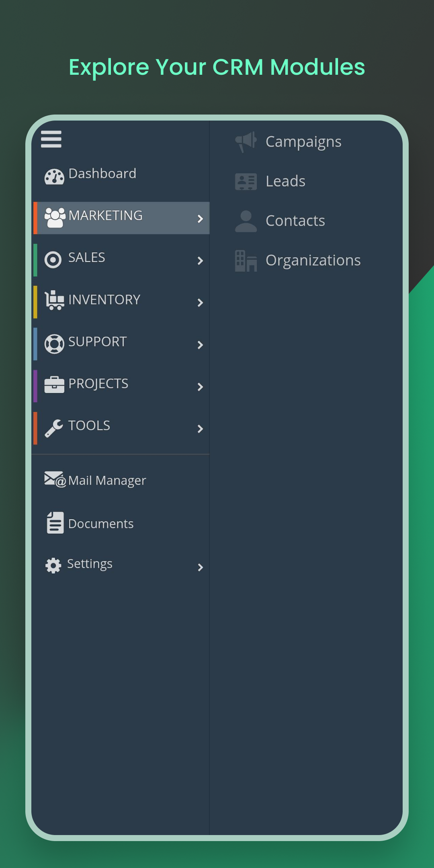Go to Leads submenu entry
Viewport: 434px width, 868px height.
[x=286, y=181]
